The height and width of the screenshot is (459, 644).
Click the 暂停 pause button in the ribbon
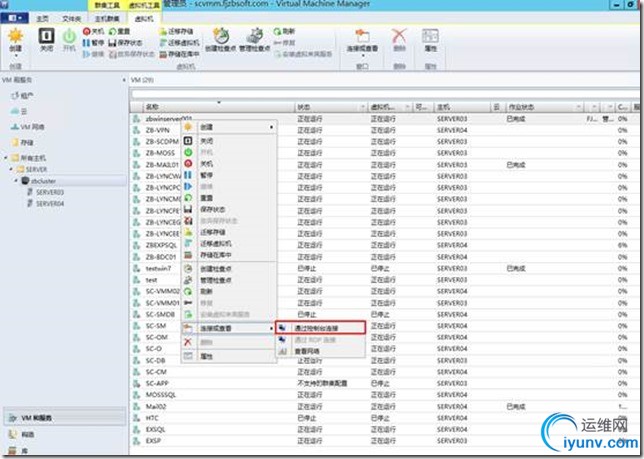pyautogui.click(x=94, y=43)
